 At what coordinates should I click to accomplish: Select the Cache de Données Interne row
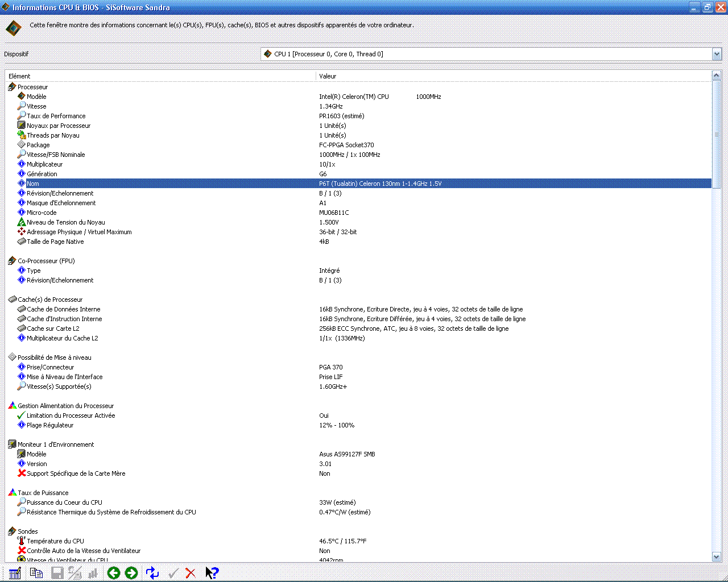coord(358,309)
